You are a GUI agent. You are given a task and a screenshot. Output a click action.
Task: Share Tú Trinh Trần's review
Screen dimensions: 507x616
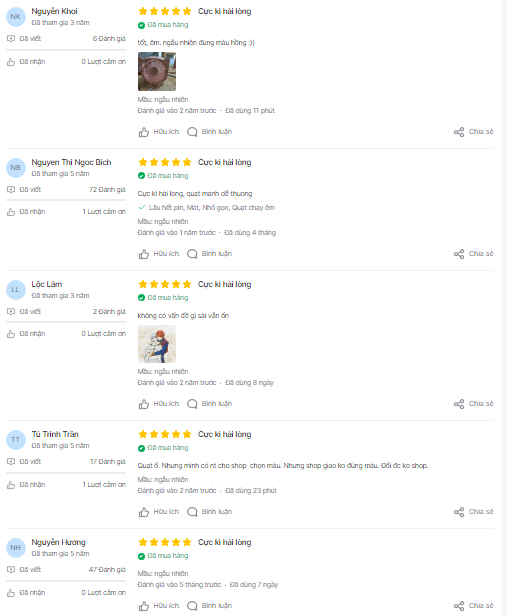coord(473,512)
